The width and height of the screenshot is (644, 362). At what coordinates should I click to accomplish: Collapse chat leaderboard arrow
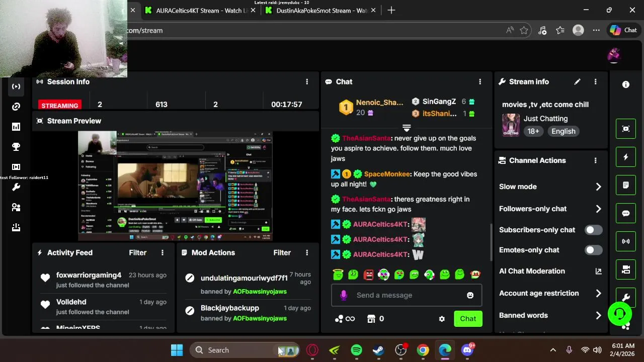point(407,128)
